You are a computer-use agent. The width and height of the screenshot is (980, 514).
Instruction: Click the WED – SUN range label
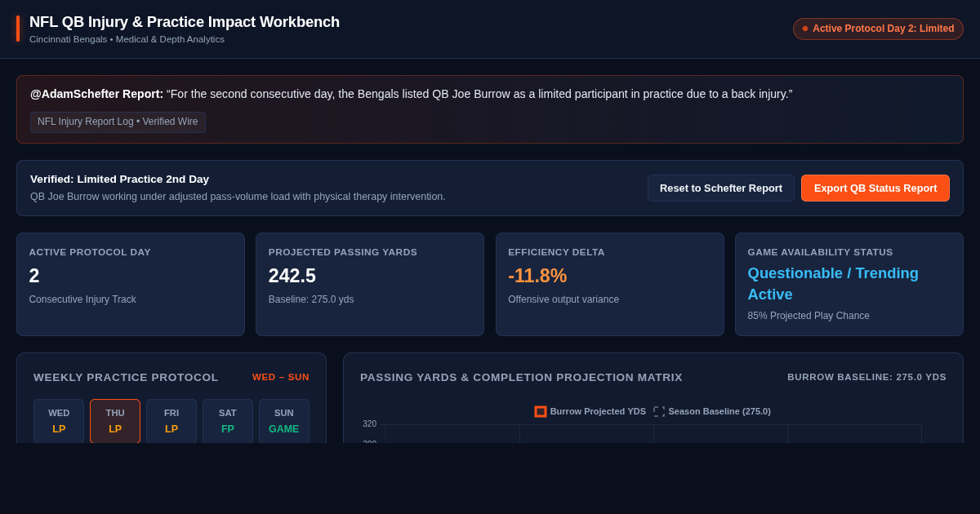point(281,377)
